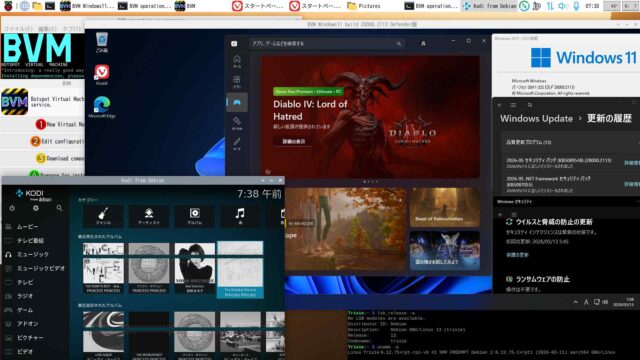
Task: Open terminal launcher icon in top panel
Action: point(50,6)
